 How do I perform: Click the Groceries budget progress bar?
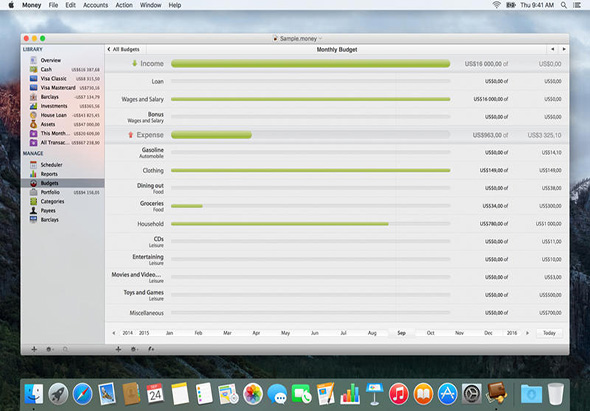pos(310,206)
